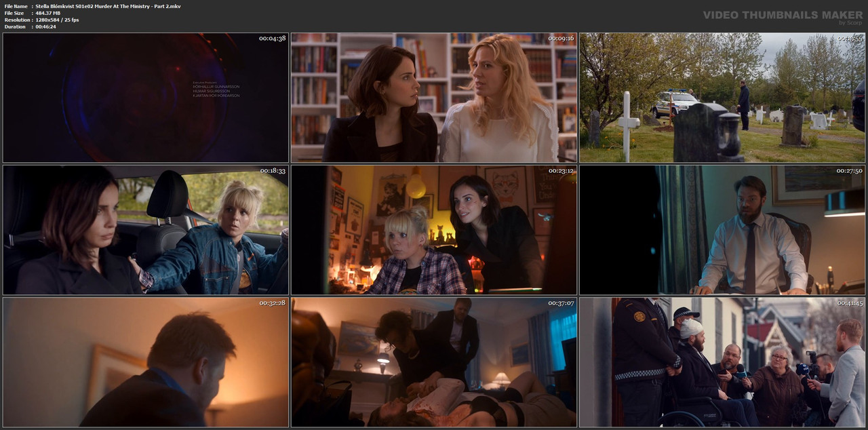Viewport: 868px width, 430px height.
Task: Click the 00:18:33 timestamp label
Action: click(x=272, y=171)
